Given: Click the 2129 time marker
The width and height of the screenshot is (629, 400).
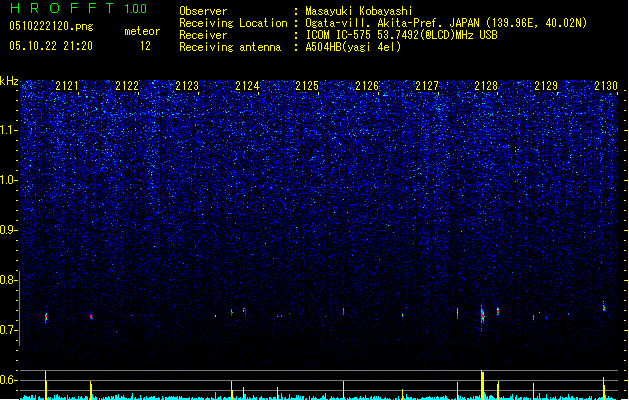Looking at the screenshot, I should [x=546, y=86].
